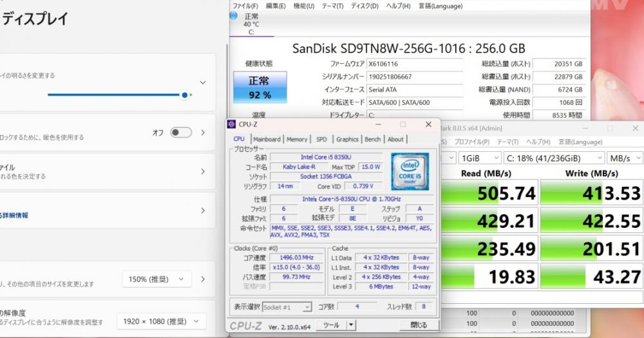Click serial number field 190251806667
This screenshot has height=338, width=644.
pyautogui.click(x=415, y=77)
